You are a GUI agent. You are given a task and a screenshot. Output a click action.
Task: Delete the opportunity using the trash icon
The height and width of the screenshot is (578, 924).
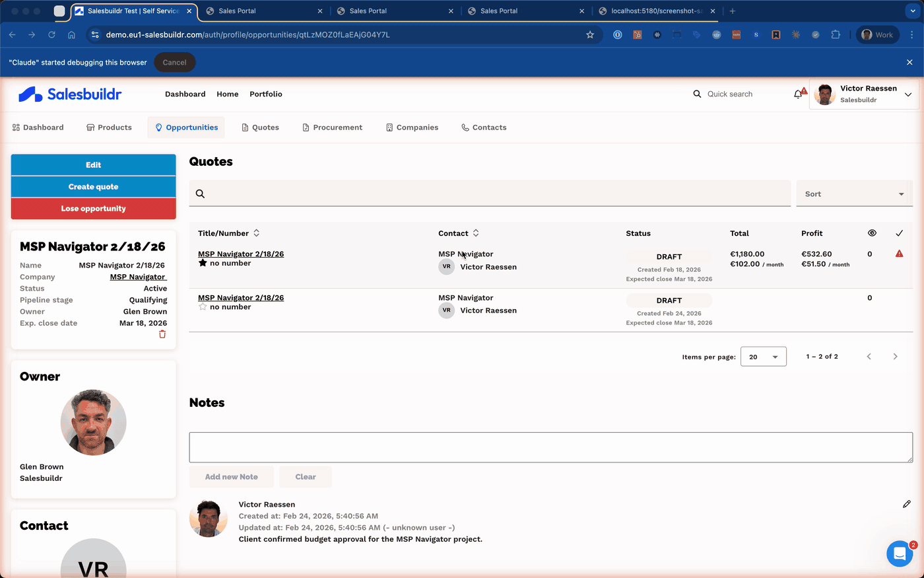point(162,334)
